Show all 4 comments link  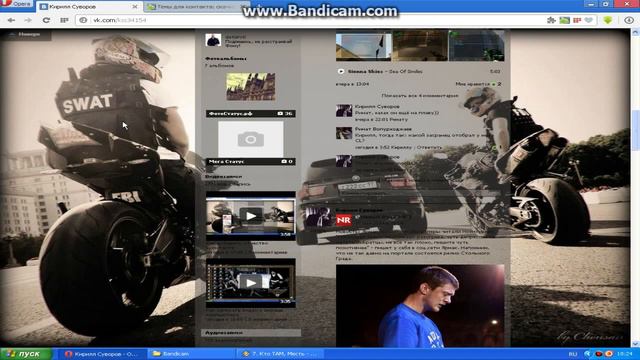[x=420, y=96]
